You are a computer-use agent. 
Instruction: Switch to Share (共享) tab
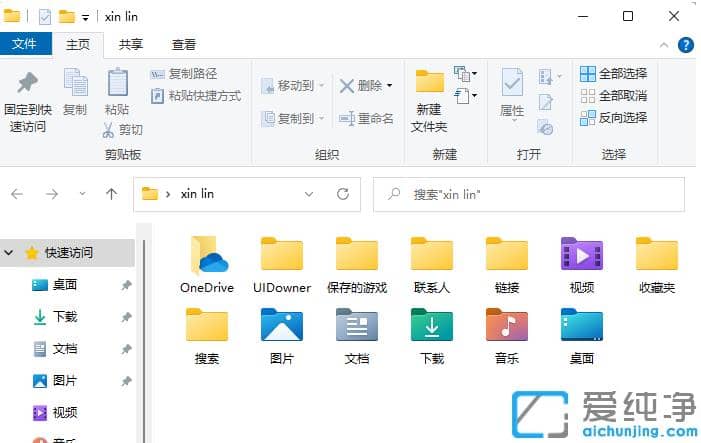131,44
